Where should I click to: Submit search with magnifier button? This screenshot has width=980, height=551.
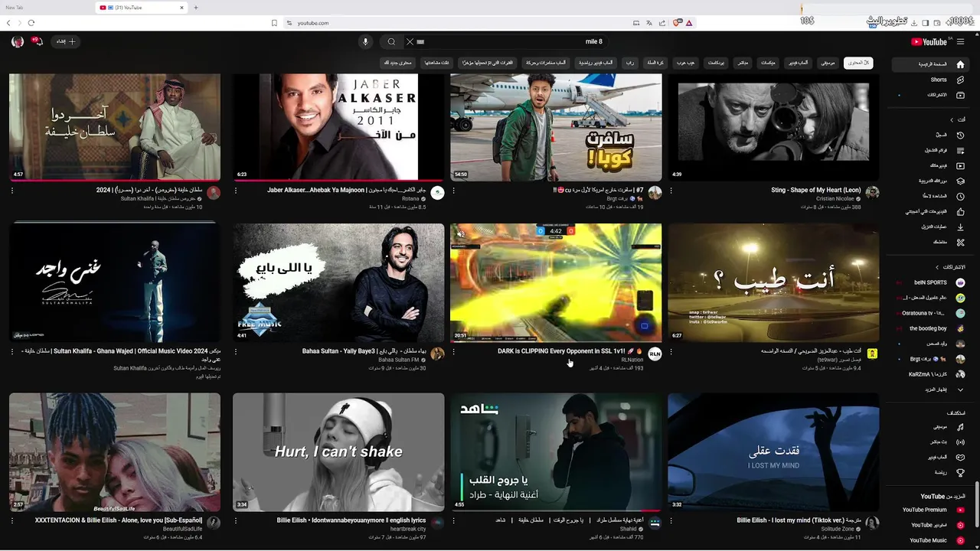pyautogui.click(x=391, y=42)
